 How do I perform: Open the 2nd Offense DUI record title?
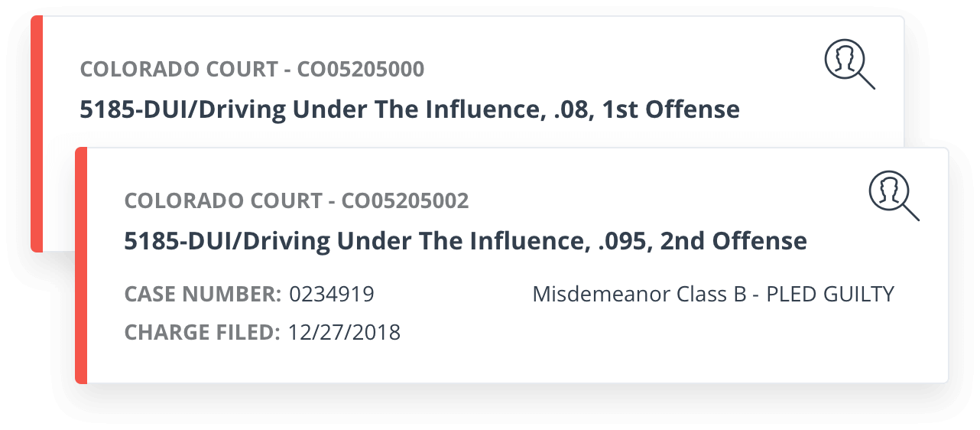point(466,241)
